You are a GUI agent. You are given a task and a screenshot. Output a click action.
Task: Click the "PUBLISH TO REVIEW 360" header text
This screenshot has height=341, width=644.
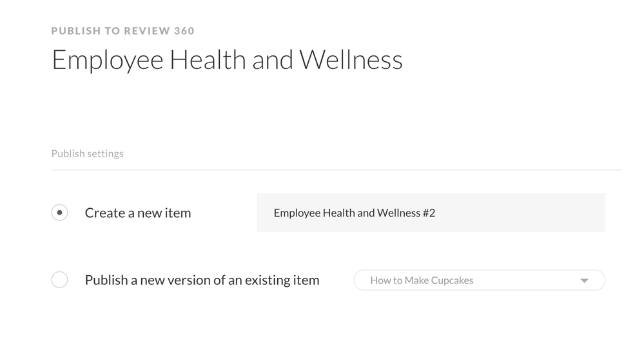pyautogui.click(x=122, y=30)
